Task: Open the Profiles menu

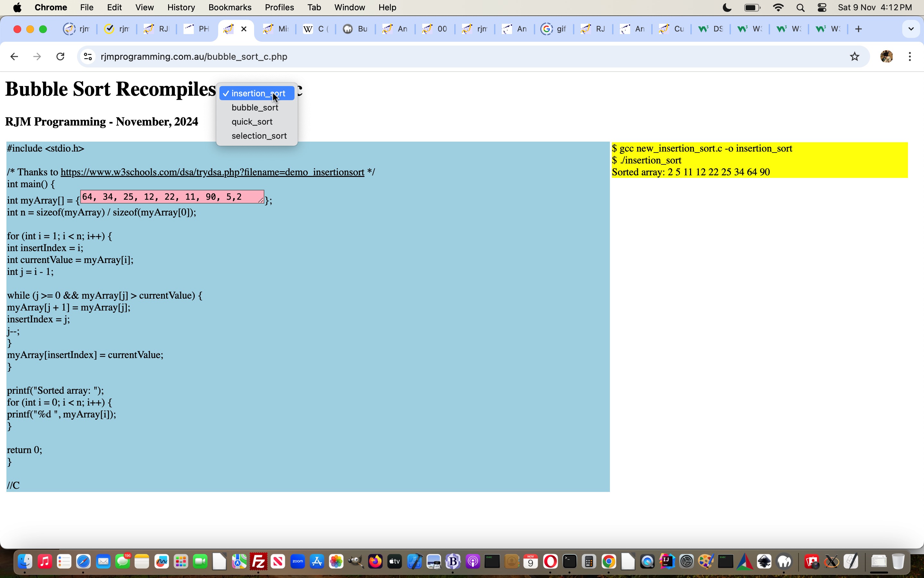Action: (x=279, y=8)
